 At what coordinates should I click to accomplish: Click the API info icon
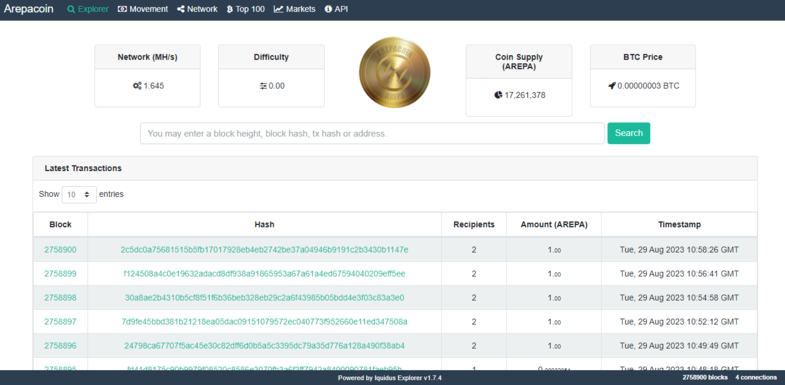(328, 9)
